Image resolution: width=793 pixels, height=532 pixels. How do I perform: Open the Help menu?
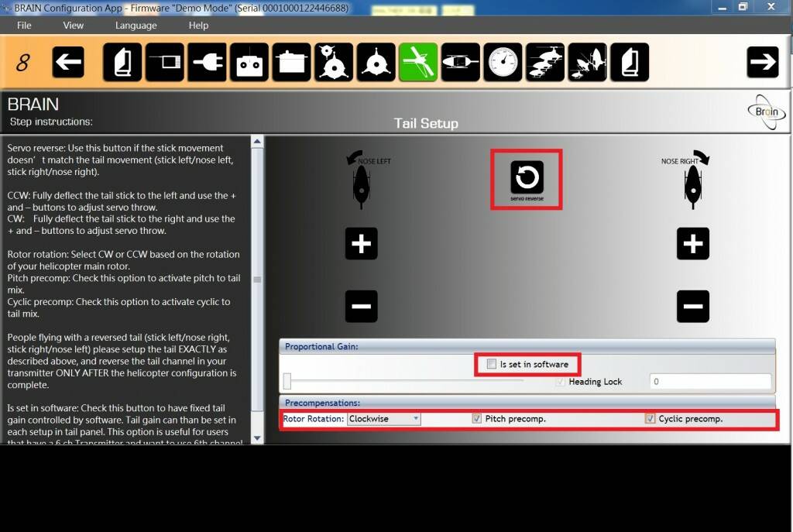[x=198, y=26]
